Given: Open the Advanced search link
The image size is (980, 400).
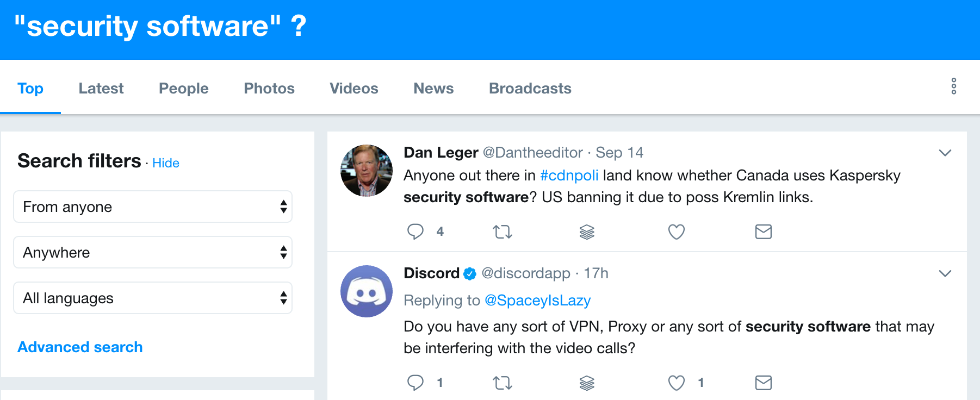Looking at the screenshot, I should [x=80, y=347].
